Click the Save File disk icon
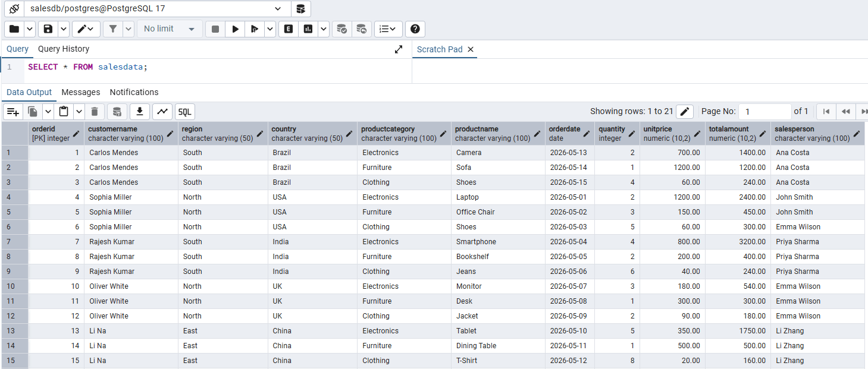This screenshot has height=369, width=868. [48, 29]
